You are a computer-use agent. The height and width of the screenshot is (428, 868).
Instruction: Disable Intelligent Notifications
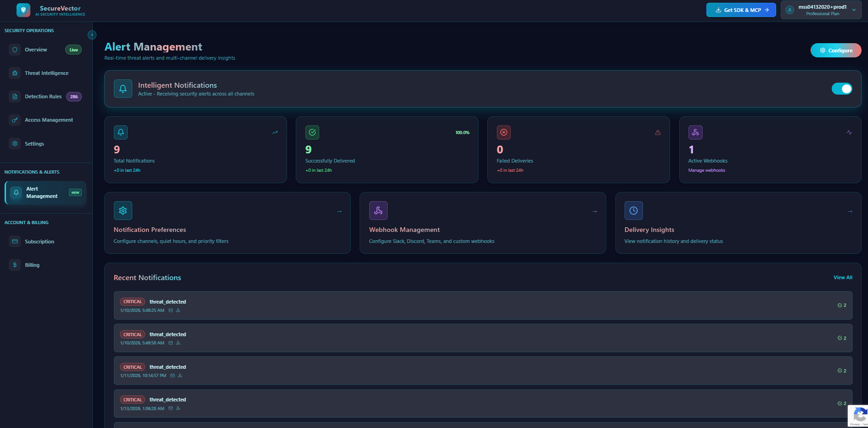pos(842,89)
